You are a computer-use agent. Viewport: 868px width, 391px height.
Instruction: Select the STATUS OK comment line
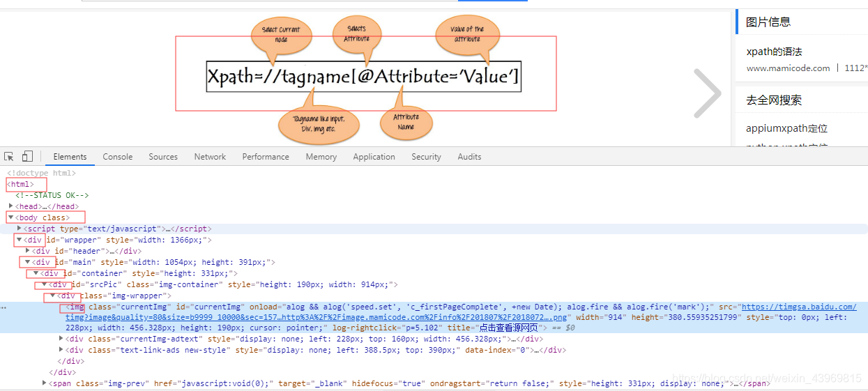[52, 195]
